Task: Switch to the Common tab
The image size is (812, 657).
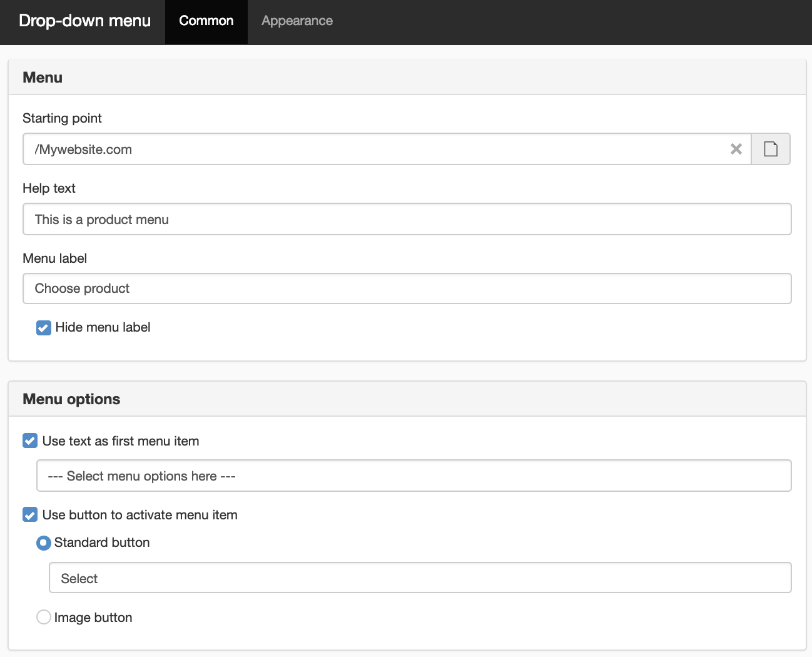Action: click(206, 22)
